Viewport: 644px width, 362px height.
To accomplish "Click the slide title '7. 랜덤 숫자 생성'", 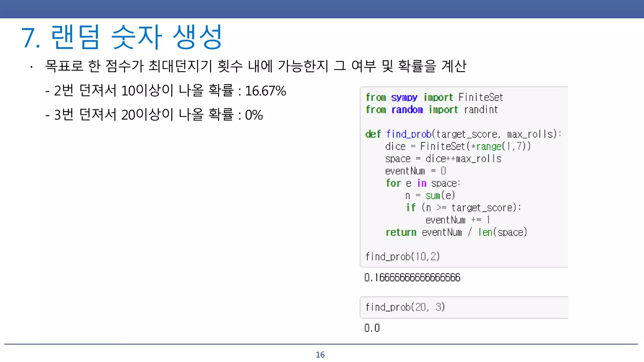I will point(122,37).
